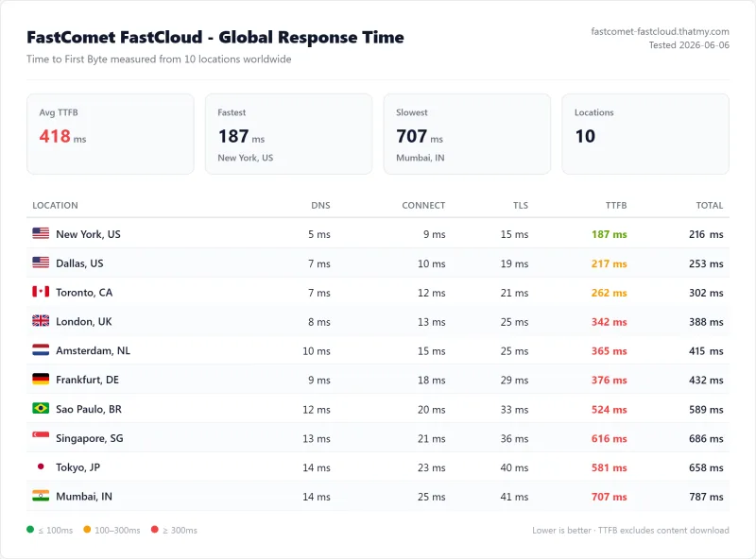Click the 415 ms total for Amsterdam
Image resolution: width=756 pixels, height=559 pixels.
tap(706, 351)
